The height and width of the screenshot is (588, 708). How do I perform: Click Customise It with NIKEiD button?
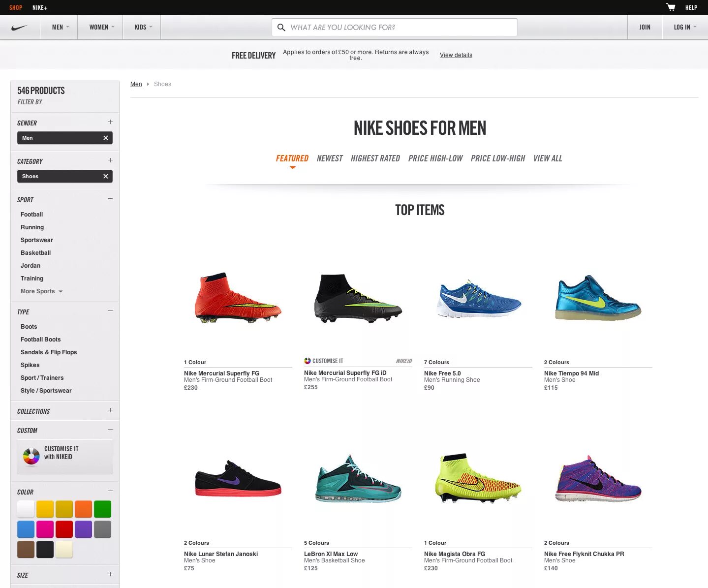coord(65,457)
